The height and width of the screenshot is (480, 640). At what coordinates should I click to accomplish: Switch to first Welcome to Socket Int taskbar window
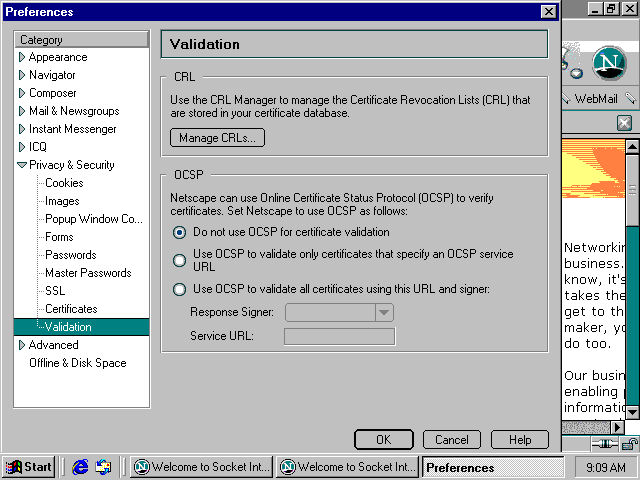tap(201, 467)
